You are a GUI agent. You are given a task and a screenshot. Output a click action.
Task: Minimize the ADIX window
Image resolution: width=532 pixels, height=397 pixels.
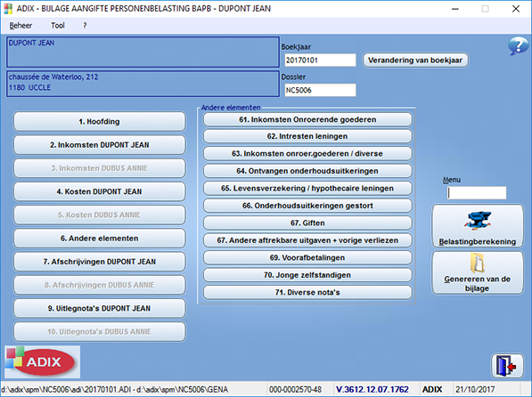(x=455, y=9)
